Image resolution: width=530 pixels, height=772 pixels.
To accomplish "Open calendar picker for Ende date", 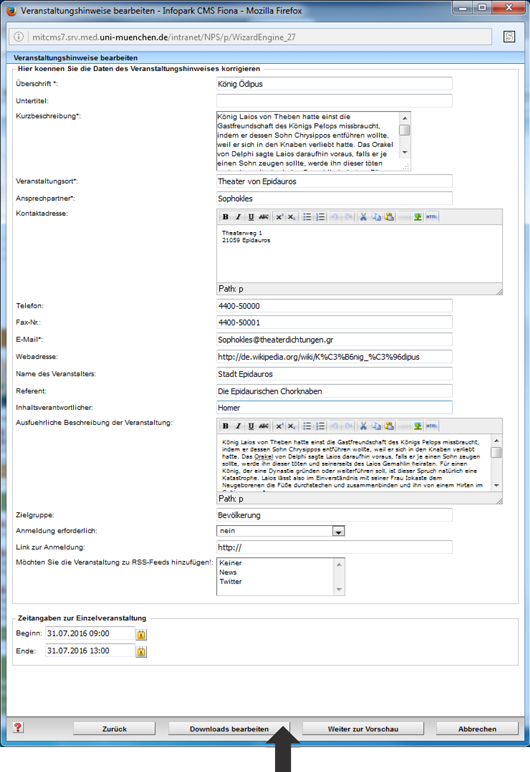I will click(x=141, y=652).
